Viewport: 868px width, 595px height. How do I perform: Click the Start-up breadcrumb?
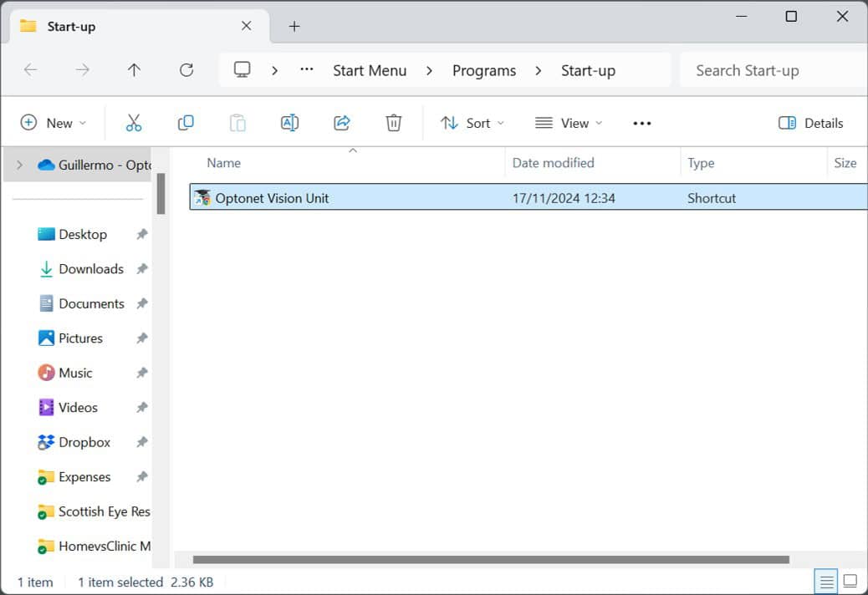click(x=588, y=71)
